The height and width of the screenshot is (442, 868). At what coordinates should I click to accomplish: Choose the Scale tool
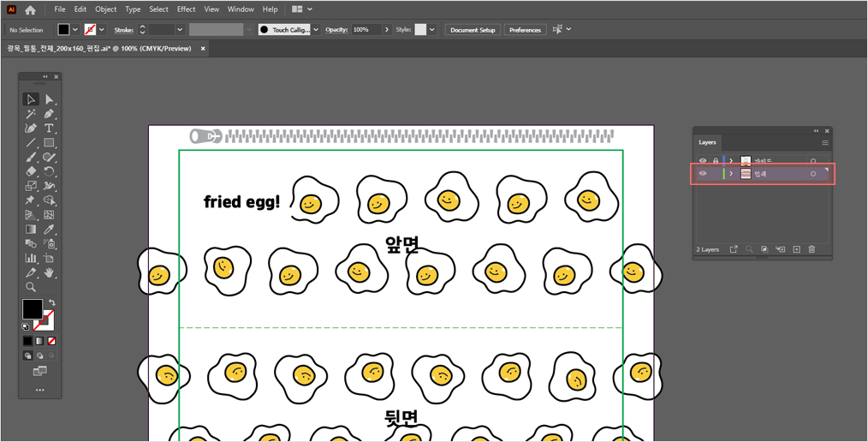pyautogui.click(x=31, y=186)
